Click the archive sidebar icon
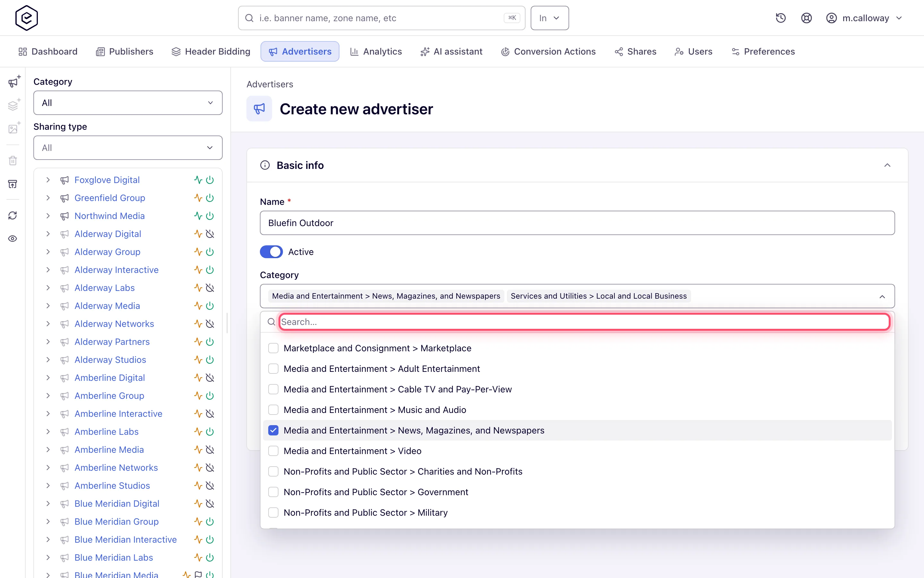This screenshot has height=578, width=924. (x=13, y=184)
